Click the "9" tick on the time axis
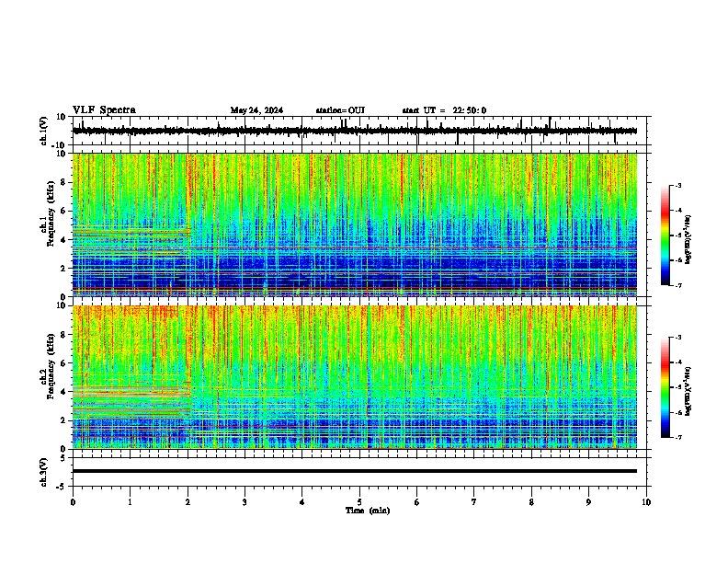Screen dimensions: 728x563 588,502
